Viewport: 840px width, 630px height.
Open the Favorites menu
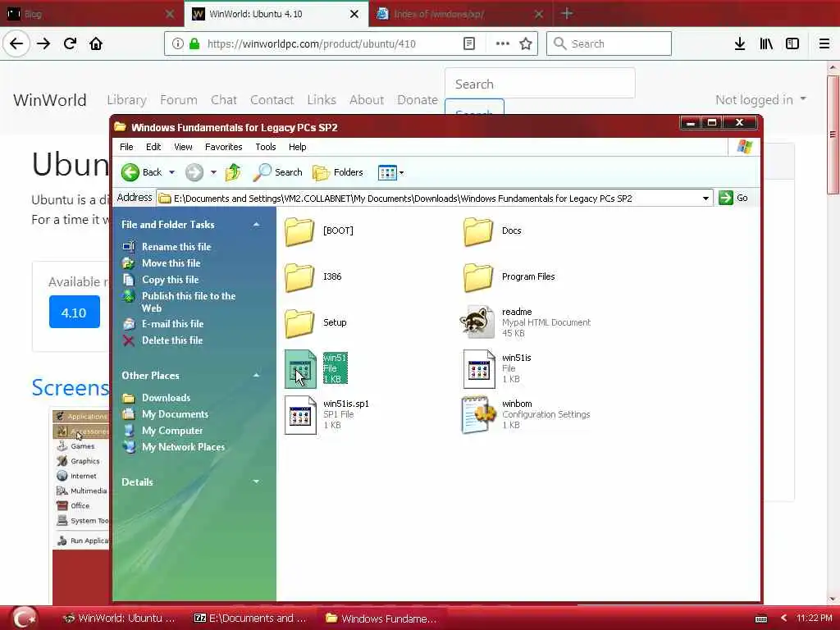(223, 147)
